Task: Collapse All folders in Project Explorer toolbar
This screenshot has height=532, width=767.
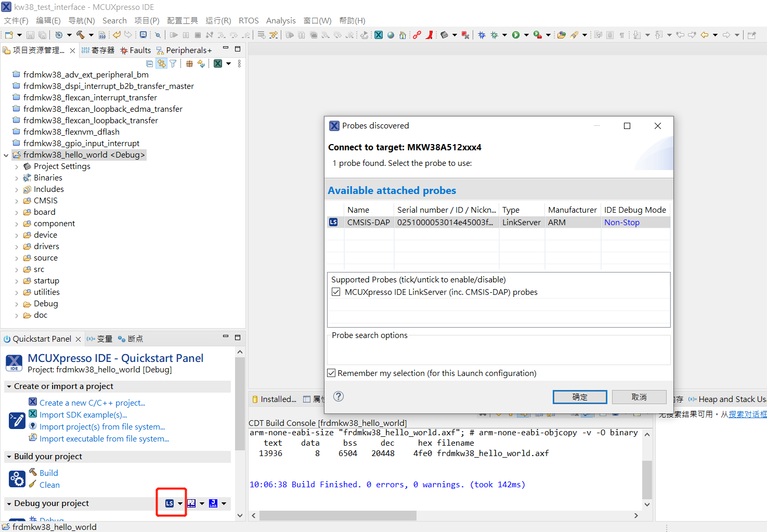Action: 149,63
